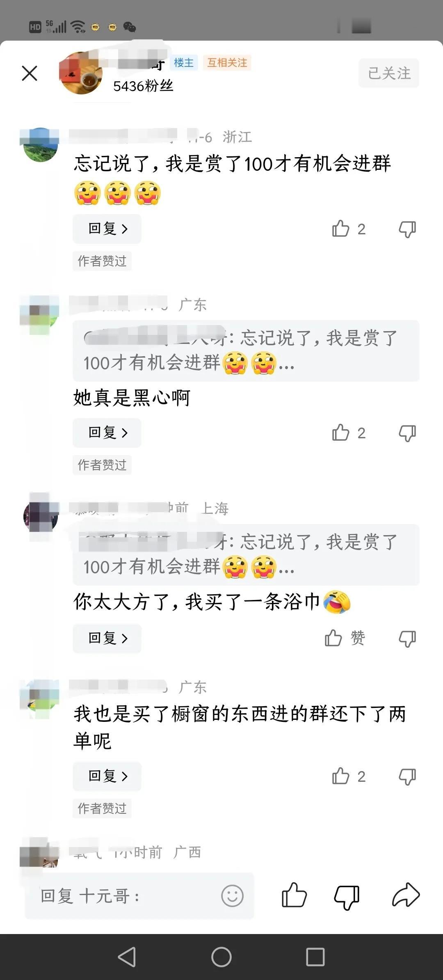Expand 回复 under the 橱窗 comment
Image resolution: width=443 pixels, height=980 pixels.
(107, 776)
